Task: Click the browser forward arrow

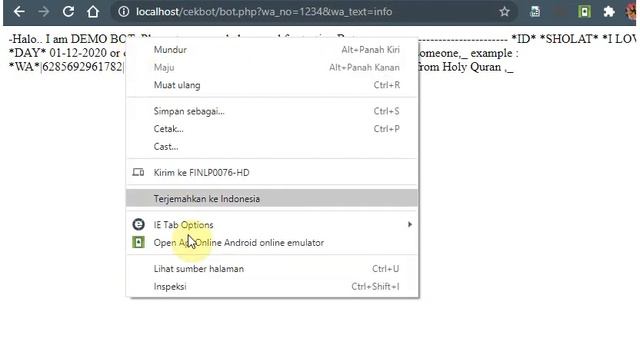Action: (x=43, y=11)
